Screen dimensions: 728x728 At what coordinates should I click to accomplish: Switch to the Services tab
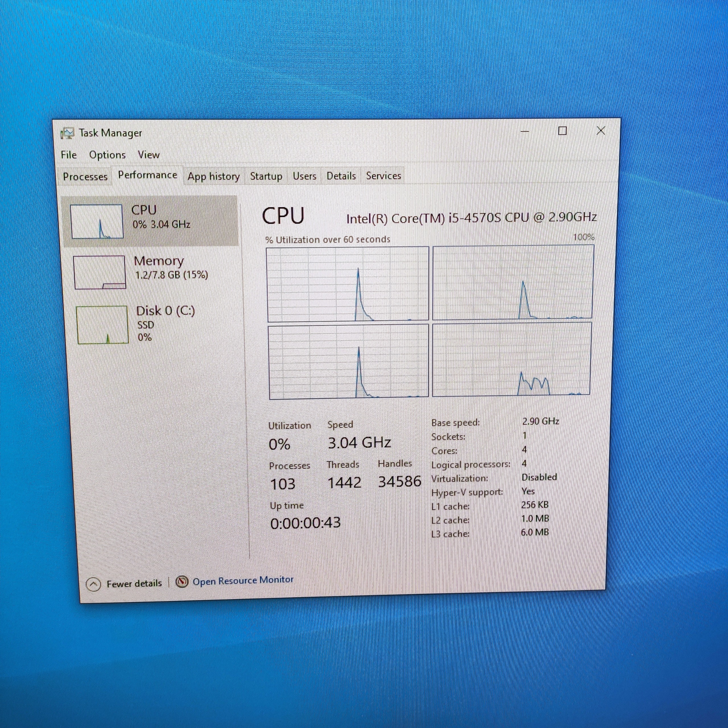(384, 175)
